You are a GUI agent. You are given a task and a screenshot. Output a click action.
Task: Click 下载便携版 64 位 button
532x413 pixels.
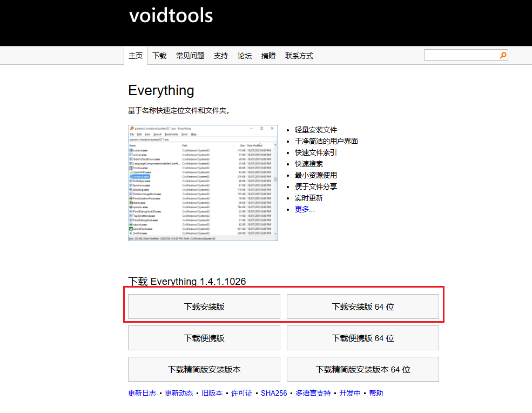362,337
